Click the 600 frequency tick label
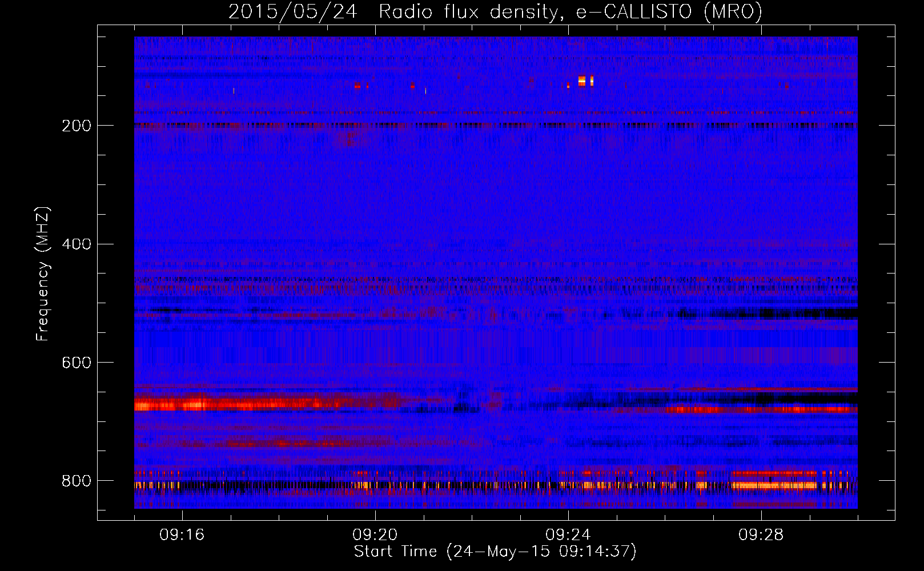Screen dimensions: 924x571 [x=77, y=363]
